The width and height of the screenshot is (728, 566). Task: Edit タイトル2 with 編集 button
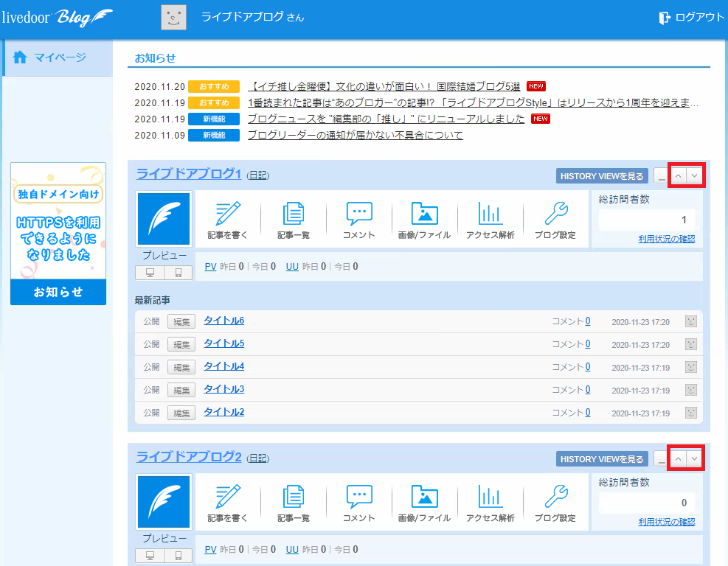[x=181, y=413]
